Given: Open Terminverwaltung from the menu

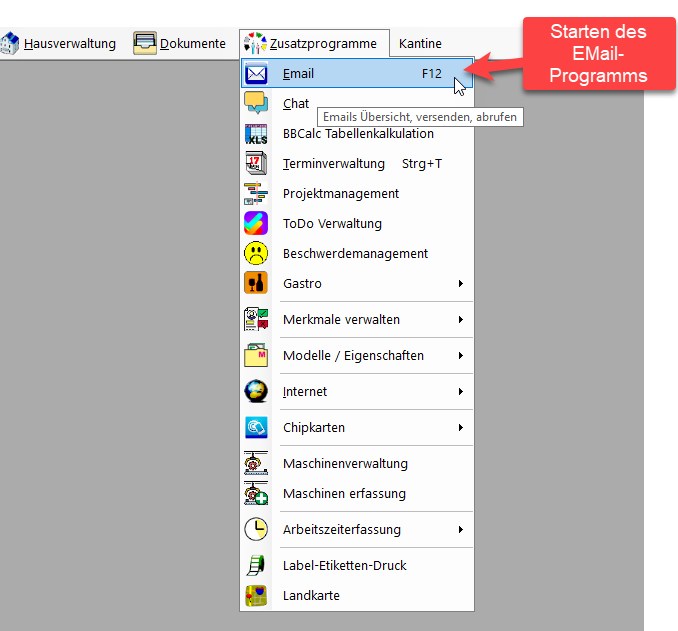Looking at the screenshot, I should [x=357, y=163].
